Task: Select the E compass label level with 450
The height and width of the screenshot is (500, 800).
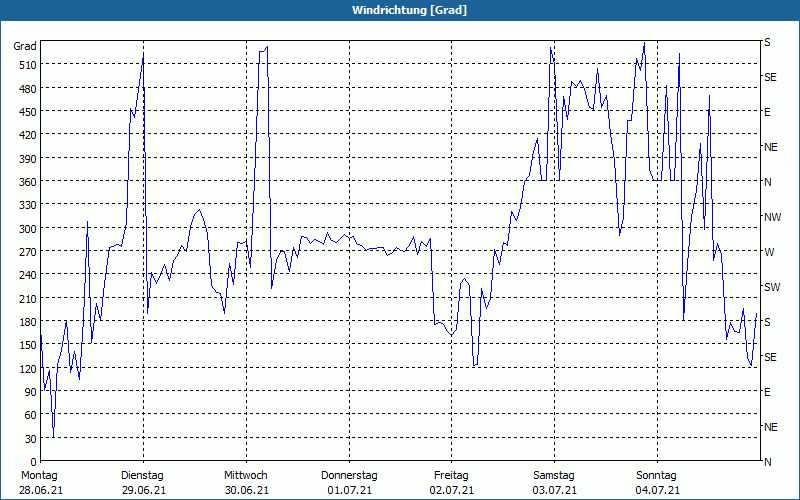Action: pos(767,112)
